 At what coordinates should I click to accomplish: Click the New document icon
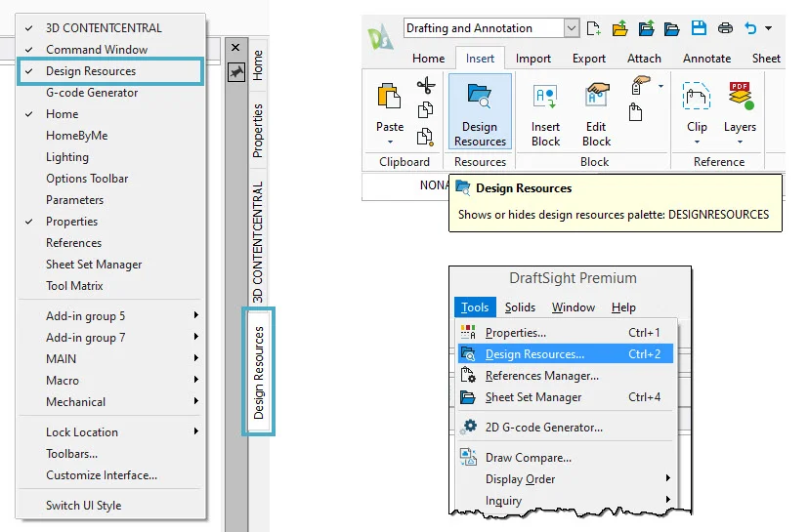tap(596, 28)
